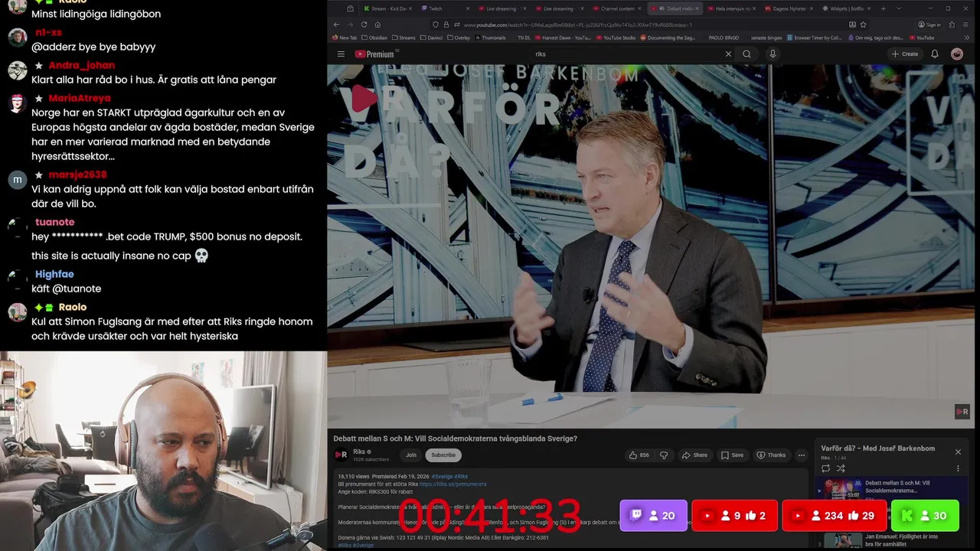Like the video with thumbs up
This screenshot has height=551, width=980.
pos(639,455)
